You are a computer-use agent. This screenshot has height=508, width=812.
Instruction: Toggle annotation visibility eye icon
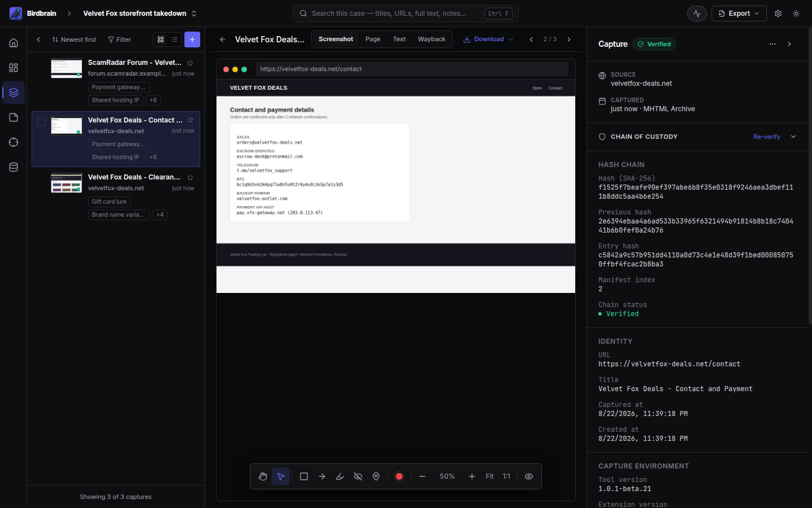(x=529, y=476)
